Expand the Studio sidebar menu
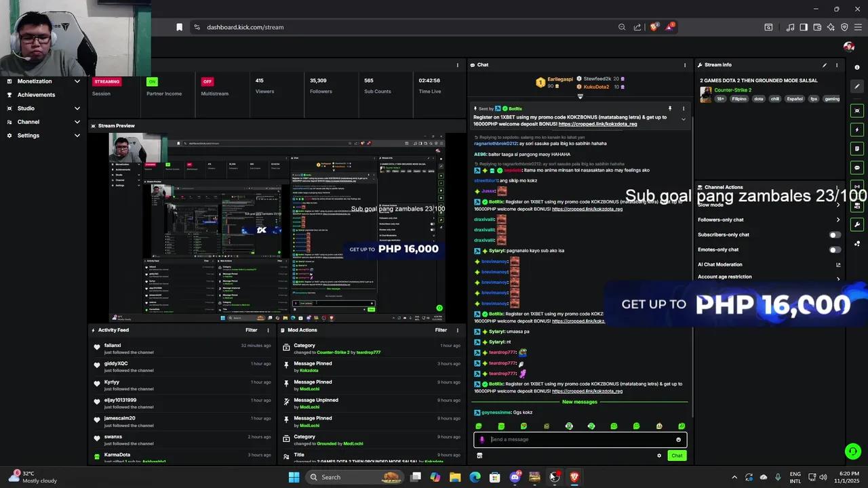The height and width of the screenshot is (488, 868). click(x=77, y=108)
